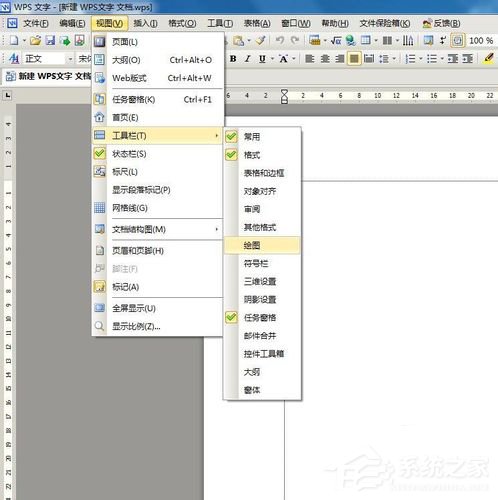Open the 表格(A) menu
Image resolution: width=498 pixels, height=500 pixels.
point(257,23)
